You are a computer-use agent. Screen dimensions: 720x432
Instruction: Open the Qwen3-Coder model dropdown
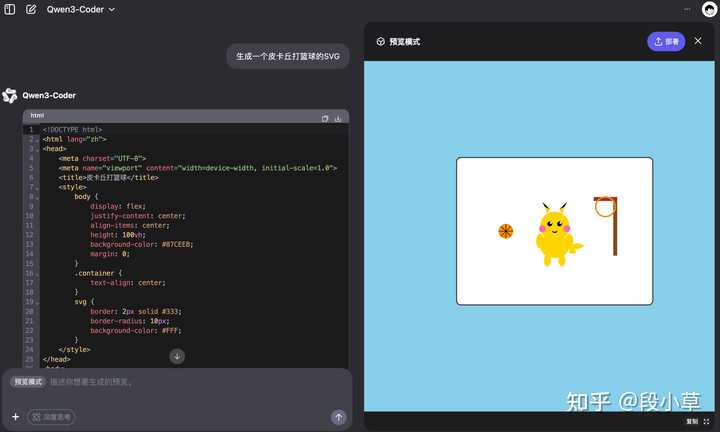[x=81, y=9]
